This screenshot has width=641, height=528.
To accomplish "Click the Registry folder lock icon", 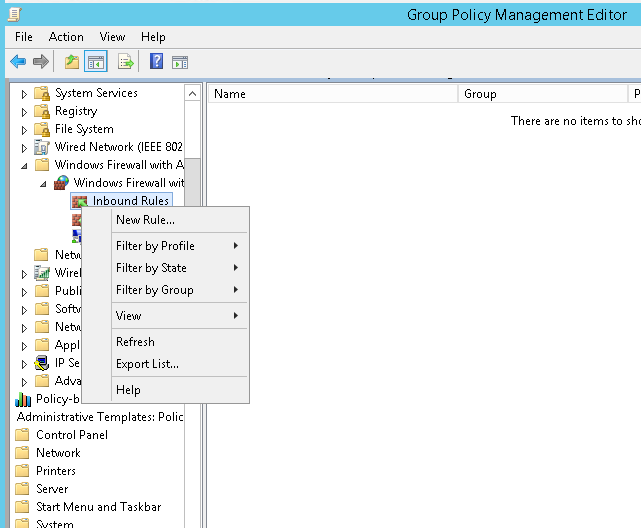I will click(x=42, y=111).
